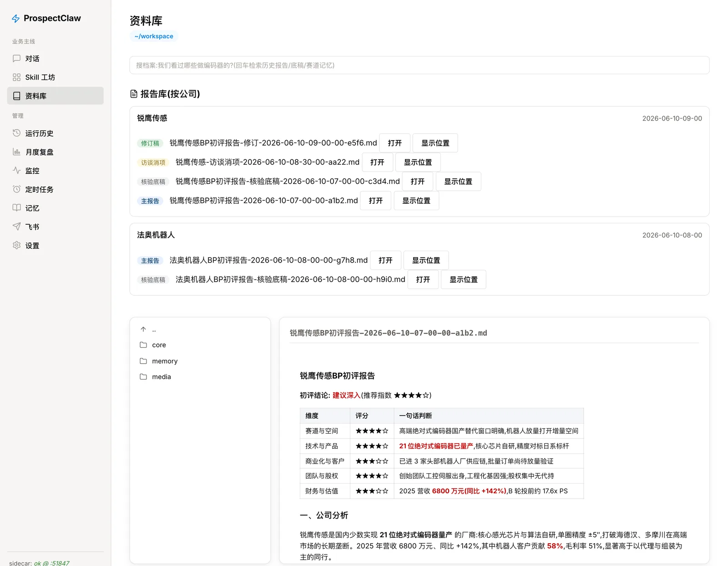Viewport: 728px width, 566px height.
Task: Click the 资料库 book icon in sidebar
Action: [x=17, y=96]
